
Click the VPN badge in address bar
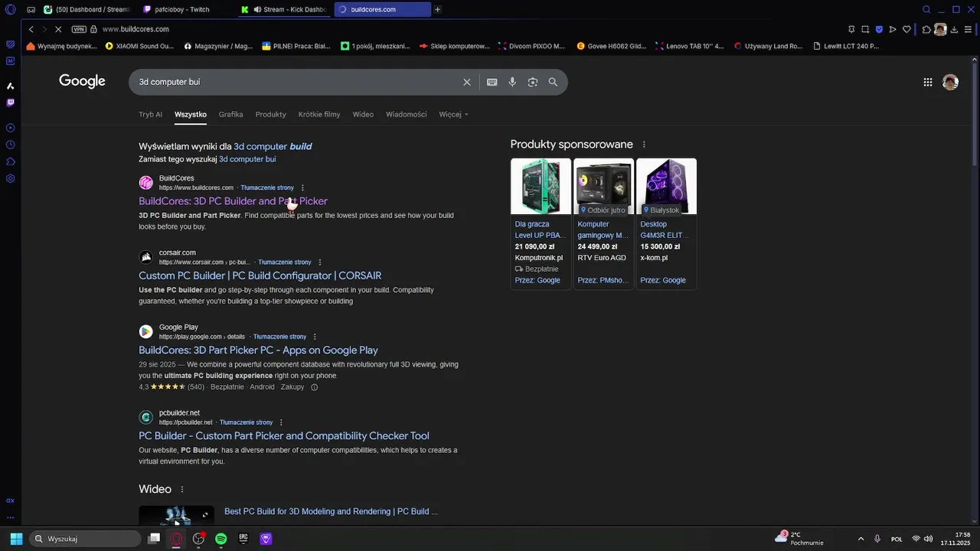coord(79,29)
